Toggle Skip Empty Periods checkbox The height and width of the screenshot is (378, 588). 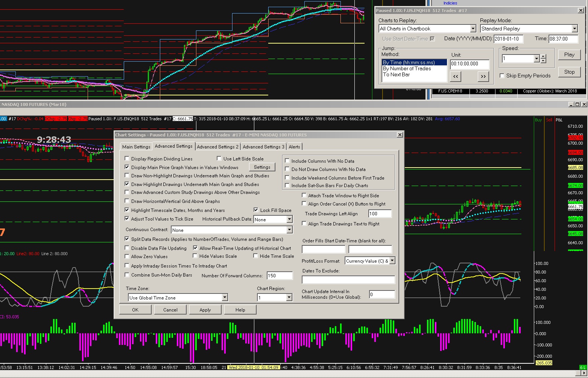[x=502, y=76]
